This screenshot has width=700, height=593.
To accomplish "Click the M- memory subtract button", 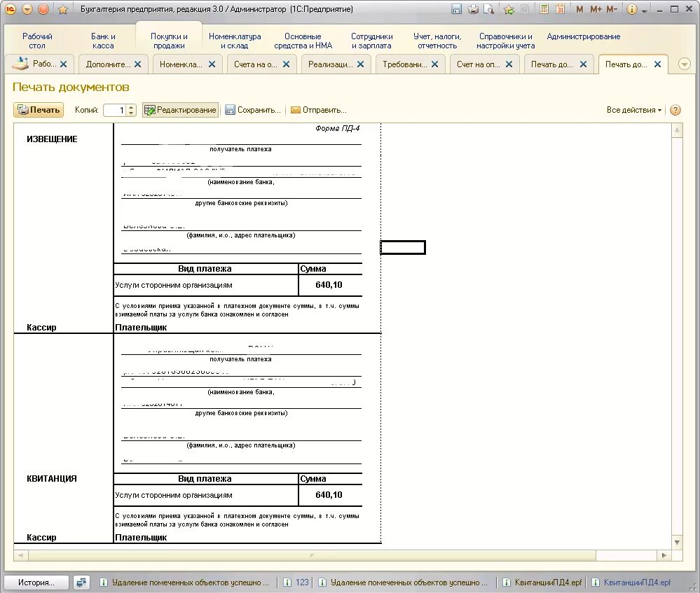I will pyautogui.click(x=612, y=9).
